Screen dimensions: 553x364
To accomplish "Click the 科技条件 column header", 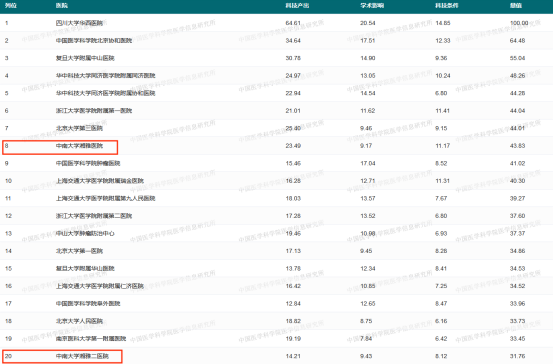I will (446, 6).
